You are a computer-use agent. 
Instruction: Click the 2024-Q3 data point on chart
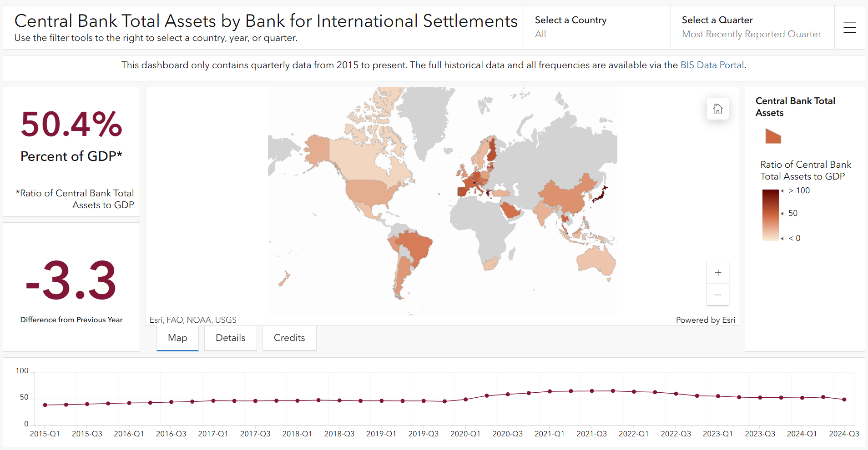(x=844, y=400)
